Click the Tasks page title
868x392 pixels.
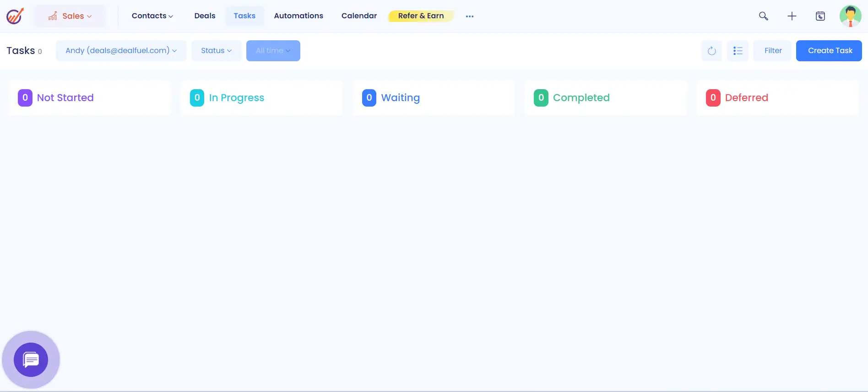pyautogui.click(x=21, y=51)
